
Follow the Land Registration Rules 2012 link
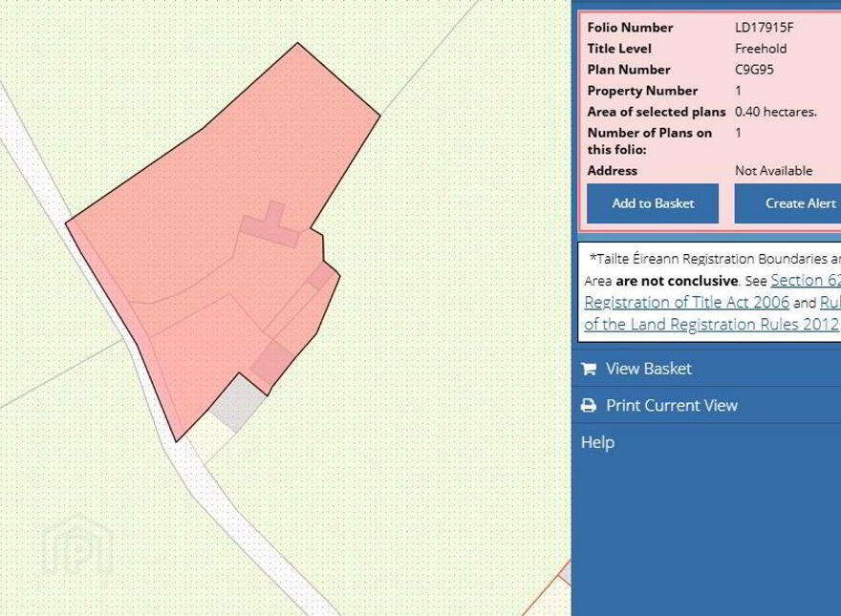(711, 325)
